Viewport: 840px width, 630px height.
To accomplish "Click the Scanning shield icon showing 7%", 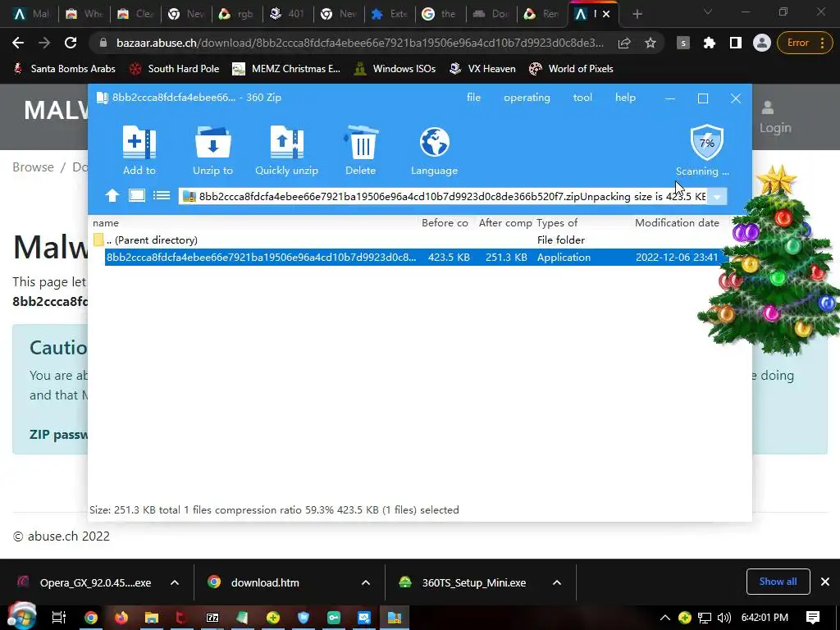I will [706, 143].
